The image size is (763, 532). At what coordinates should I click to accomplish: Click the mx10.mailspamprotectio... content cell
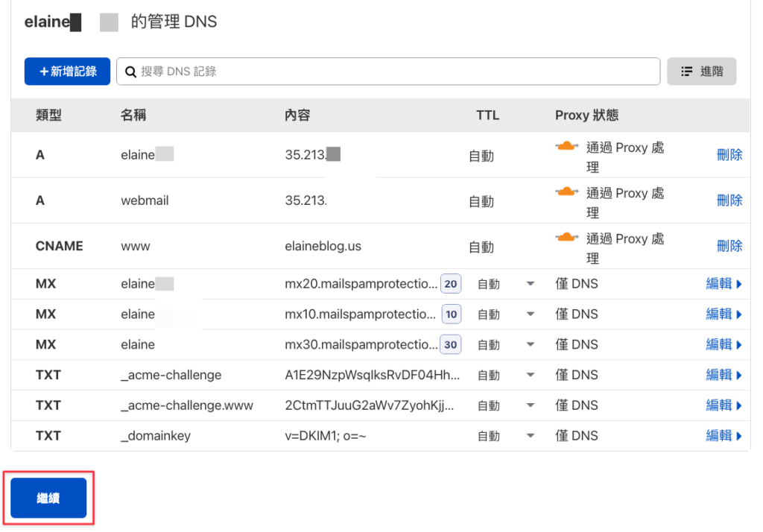(x=361, y=314)
